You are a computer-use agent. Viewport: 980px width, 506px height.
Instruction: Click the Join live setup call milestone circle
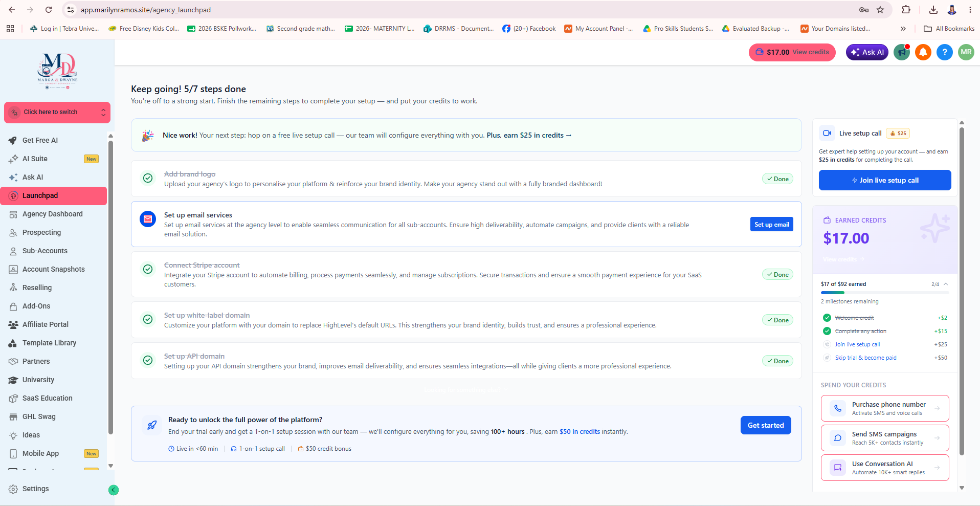pyautogui.click(x=827, y=344)
